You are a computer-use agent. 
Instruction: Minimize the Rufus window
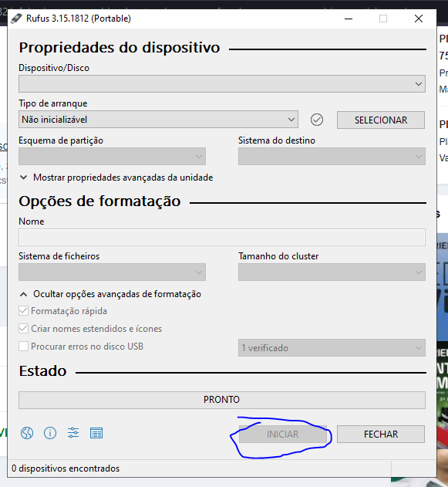(x=349, y=19)
